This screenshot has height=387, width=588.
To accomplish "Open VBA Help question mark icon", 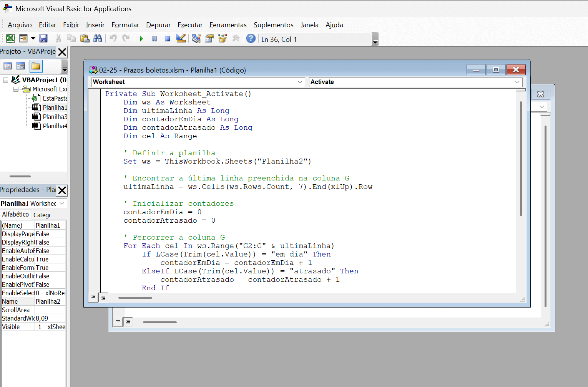I will [251, 38].
